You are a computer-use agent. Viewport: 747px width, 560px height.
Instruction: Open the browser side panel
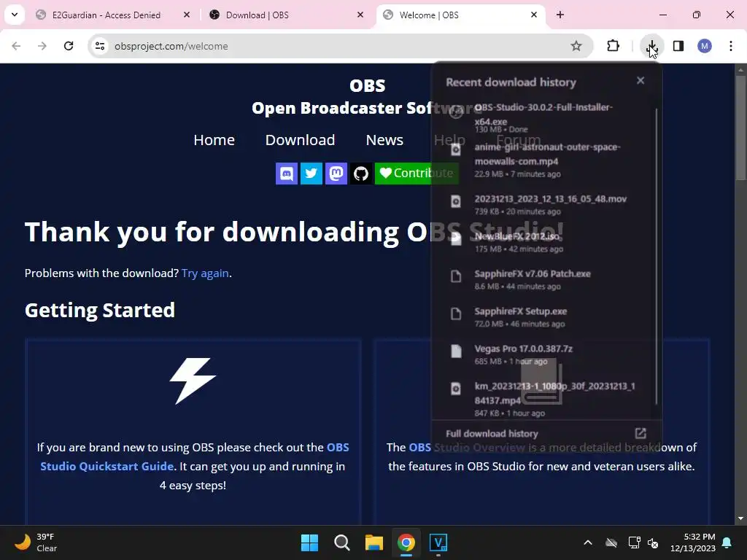(678, 46)
